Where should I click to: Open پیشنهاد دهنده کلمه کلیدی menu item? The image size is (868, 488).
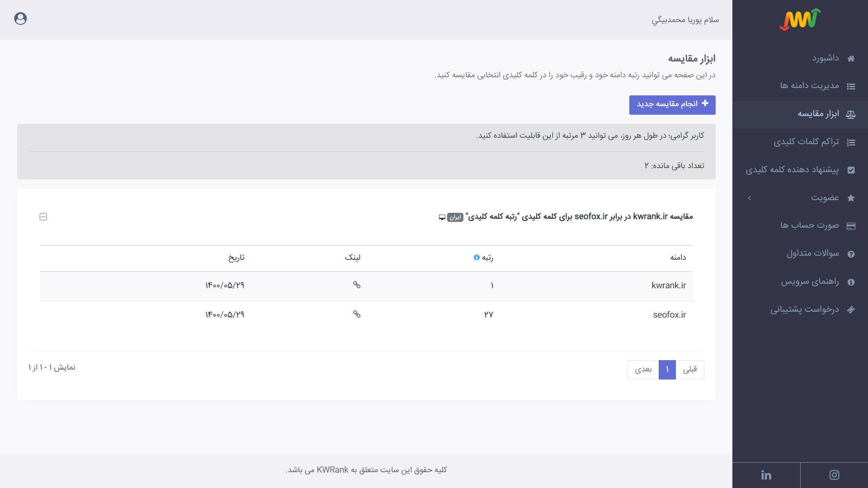click(800, 170)
